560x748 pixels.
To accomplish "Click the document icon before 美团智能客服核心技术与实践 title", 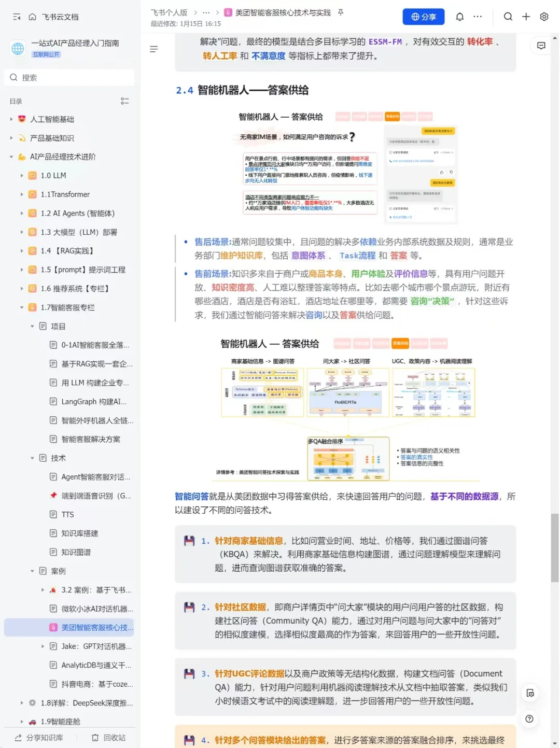I will pos(228,12).
